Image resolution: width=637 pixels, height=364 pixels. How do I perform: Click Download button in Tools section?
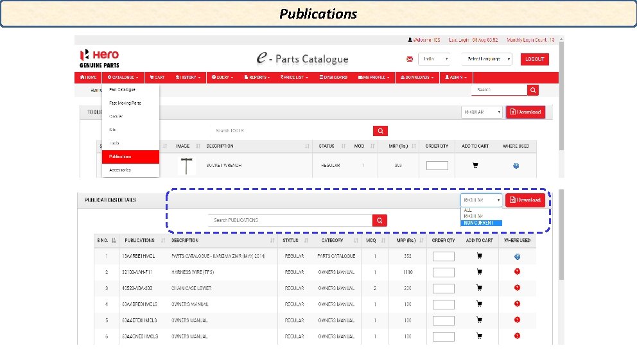pyautogui.click(x=526, y=112)
